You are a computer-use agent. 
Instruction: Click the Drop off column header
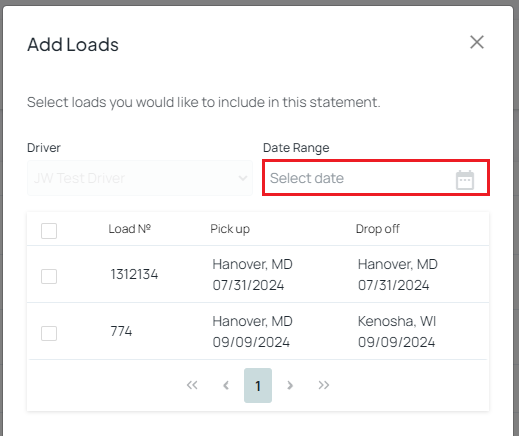click(x=378, y=229)
